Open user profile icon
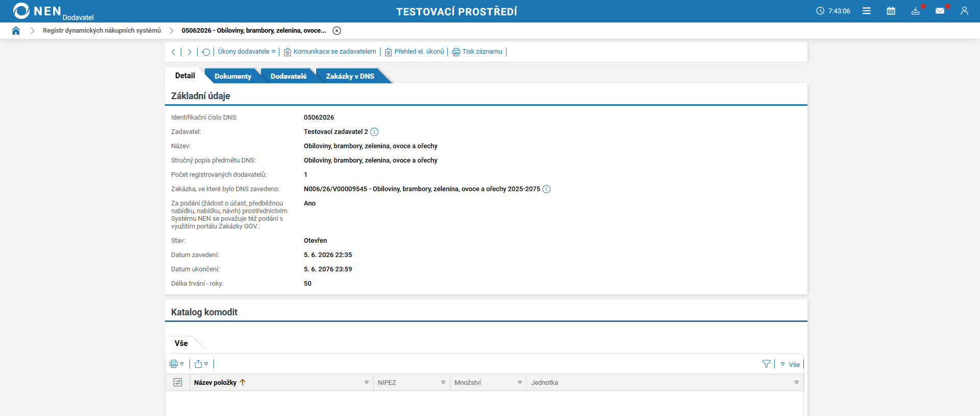This screenshot has height=416, width=980. pos(964,11)
